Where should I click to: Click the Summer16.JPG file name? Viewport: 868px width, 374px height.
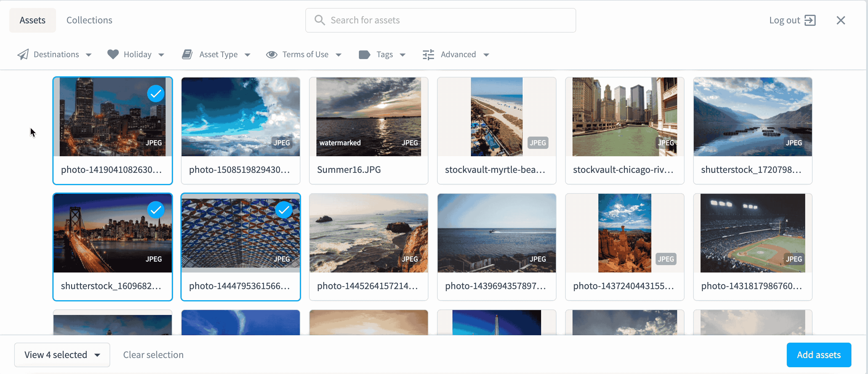coord(349,170)
